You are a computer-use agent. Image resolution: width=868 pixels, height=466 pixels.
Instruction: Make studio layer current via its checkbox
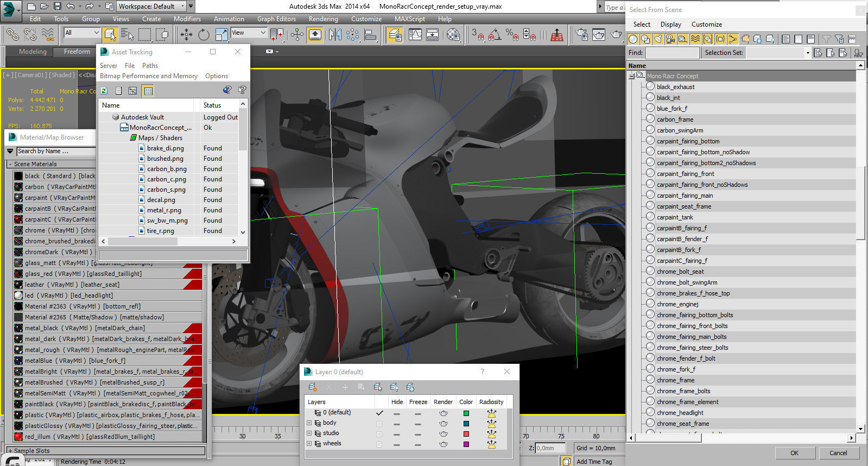pyautogui.click(x=379, y=434)
